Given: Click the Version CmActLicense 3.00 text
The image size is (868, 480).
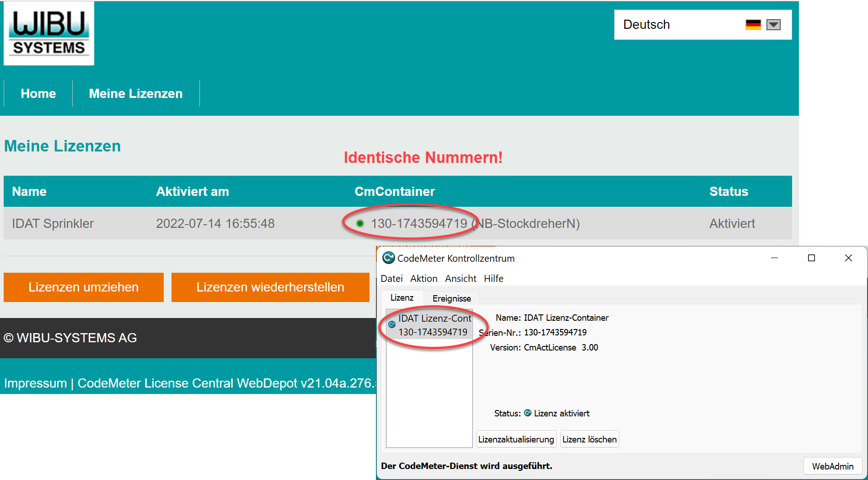Looking at the screenshot, I should (x=544, y=348).
